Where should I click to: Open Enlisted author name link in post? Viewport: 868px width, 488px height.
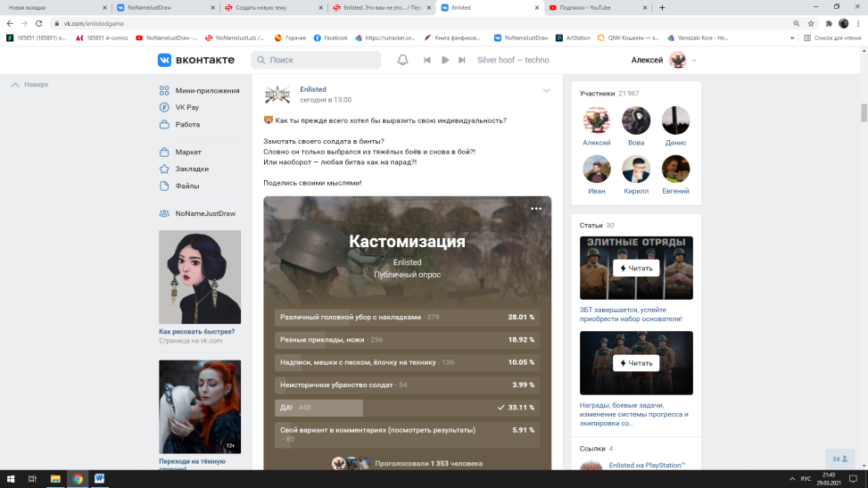coord(313,89)
